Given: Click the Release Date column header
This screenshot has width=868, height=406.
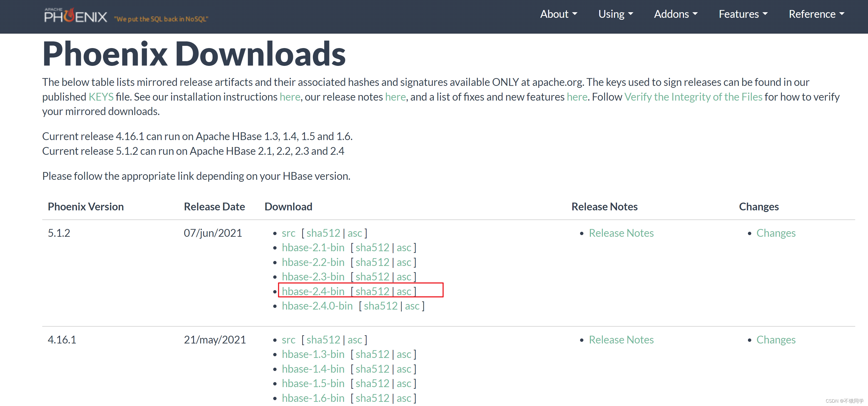Looking at the screenshot, I should coord(214,207).
